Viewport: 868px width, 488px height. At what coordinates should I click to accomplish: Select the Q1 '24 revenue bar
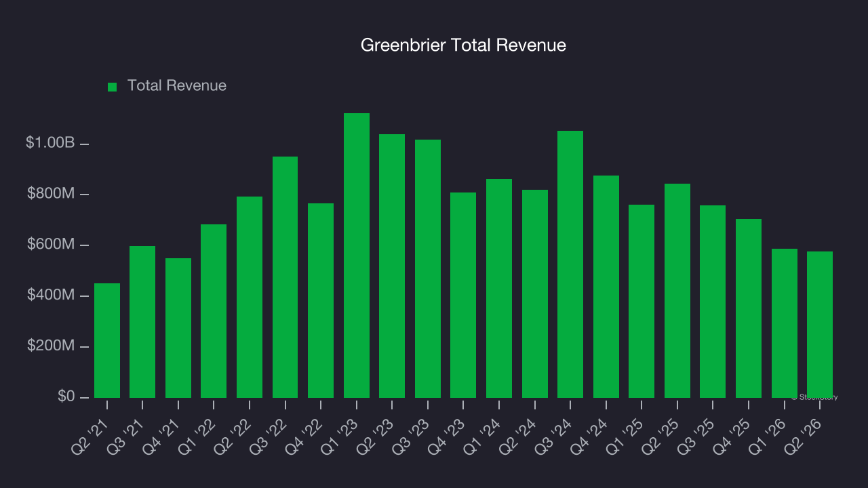(x=499, y=288)
